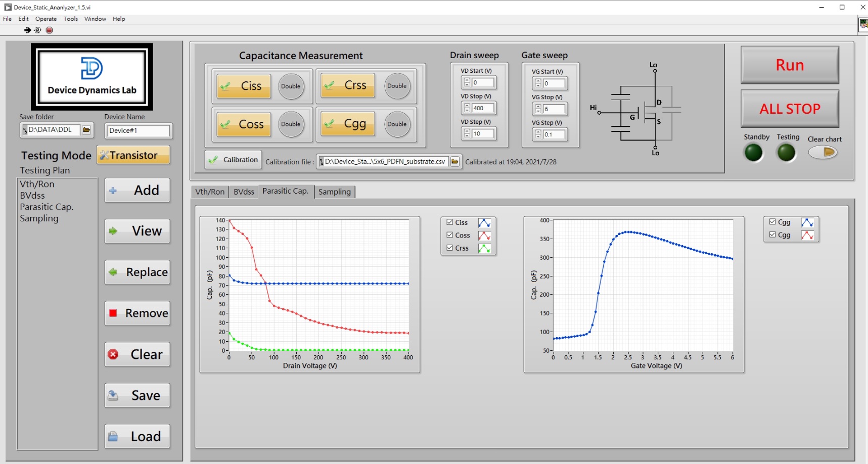Click the blue Ciss line-style legend icon
Viewport: 868px width, 464px height.
pos(484,222)
